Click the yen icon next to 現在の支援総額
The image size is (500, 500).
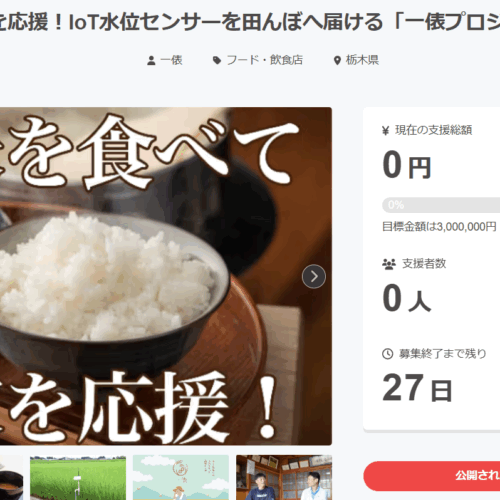tap(385, 130)
